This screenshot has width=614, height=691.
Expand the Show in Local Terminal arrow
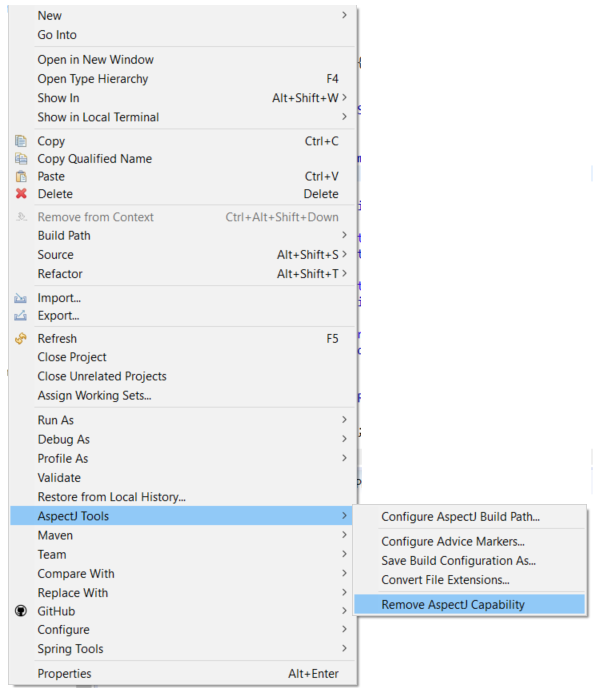click(344, 117)
